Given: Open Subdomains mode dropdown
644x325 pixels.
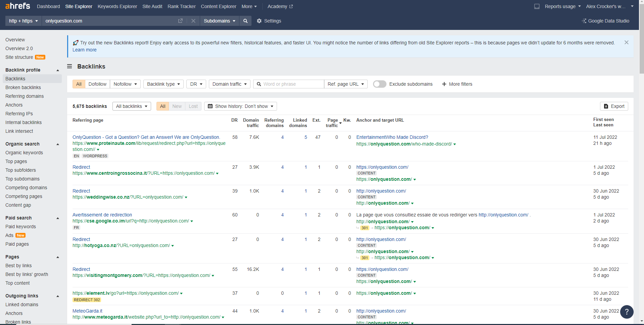Looking at the screenshot, I should point(220,21).
